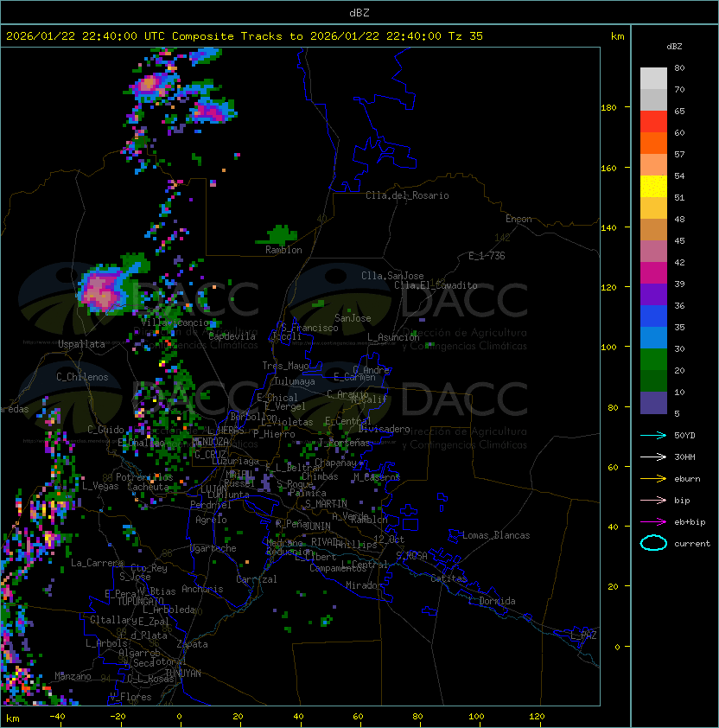Select the 'Catitas' label
The image size is (719, 728).
pyautogui.click(x=449, y=578)
